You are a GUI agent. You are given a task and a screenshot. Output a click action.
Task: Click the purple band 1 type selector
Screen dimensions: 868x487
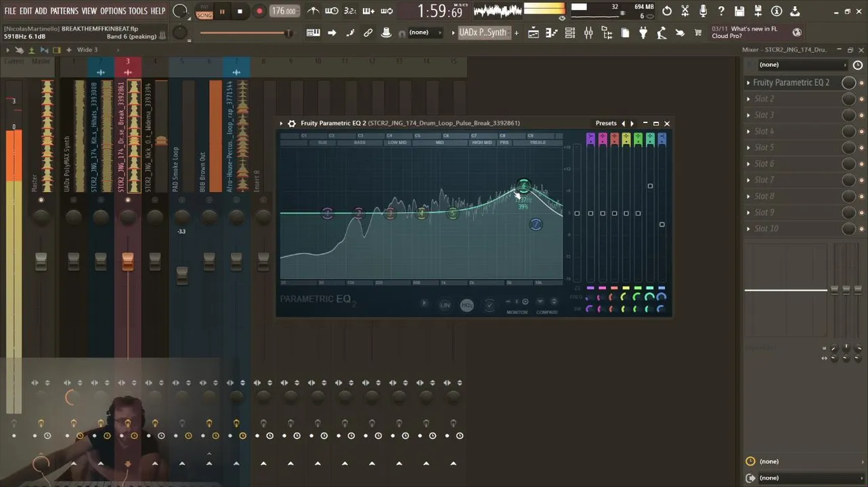point(590,139)
